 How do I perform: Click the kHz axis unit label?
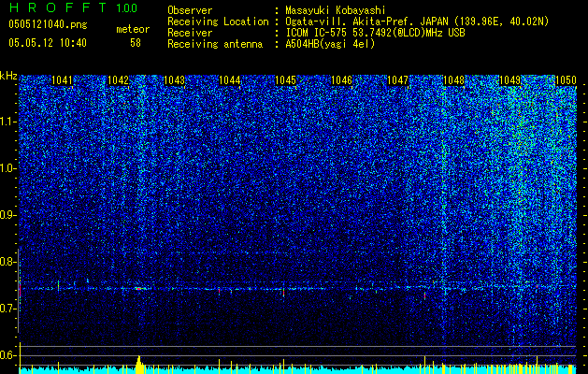(x=8, y=76)
